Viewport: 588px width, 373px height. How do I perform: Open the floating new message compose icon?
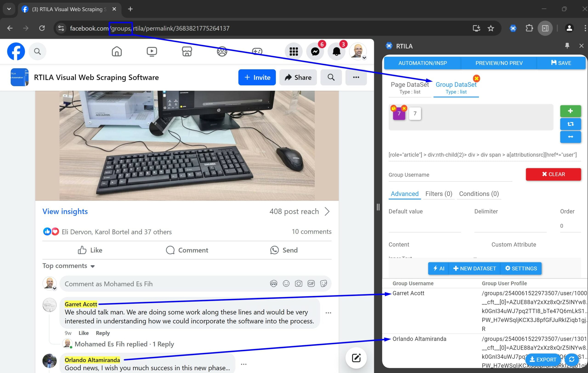(x=356, y=358)
